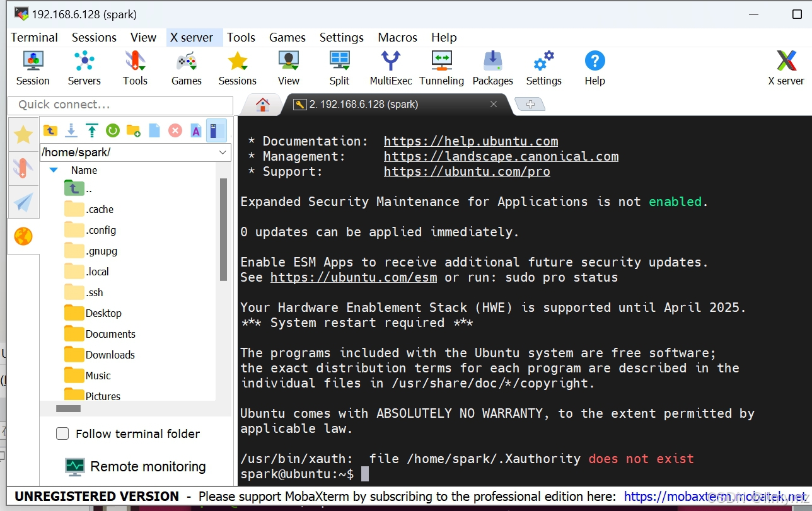
Task: Create a new directory via folder-plus icon
Action: 134,130
